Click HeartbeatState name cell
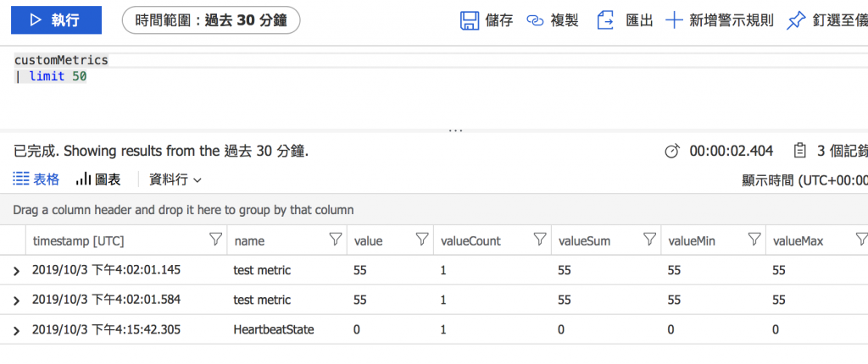This screenshot has height=364, width=868. pos(274,329)
